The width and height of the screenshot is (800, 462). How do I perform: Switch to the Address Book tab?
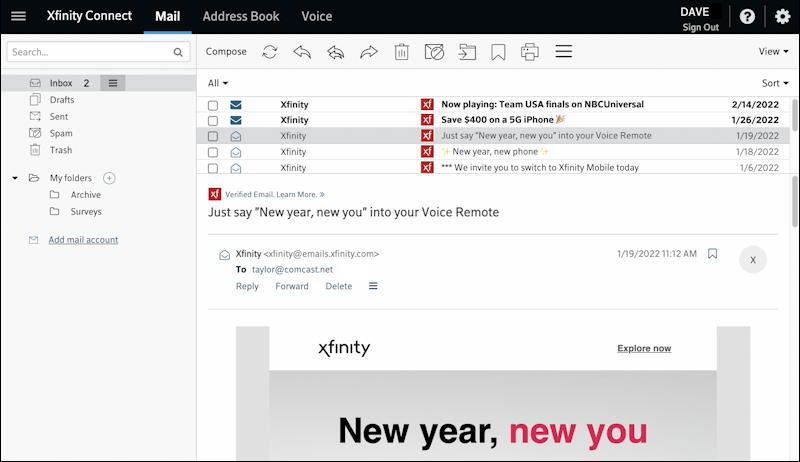(x=241, y=16)
